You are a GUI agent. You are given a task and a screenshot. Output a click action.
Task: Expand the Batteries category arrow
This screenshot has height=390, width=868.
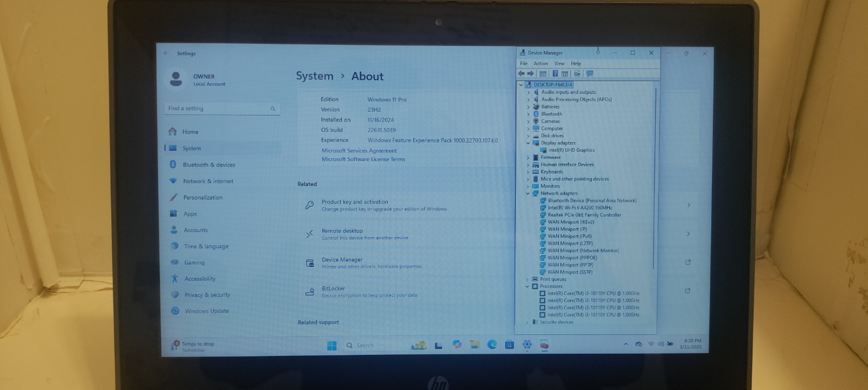528,107
